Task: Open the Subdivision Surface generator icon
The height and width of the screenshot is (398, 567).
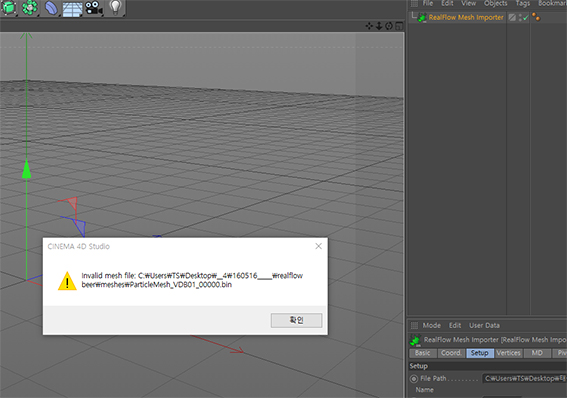Action: [x=9, y=8]
